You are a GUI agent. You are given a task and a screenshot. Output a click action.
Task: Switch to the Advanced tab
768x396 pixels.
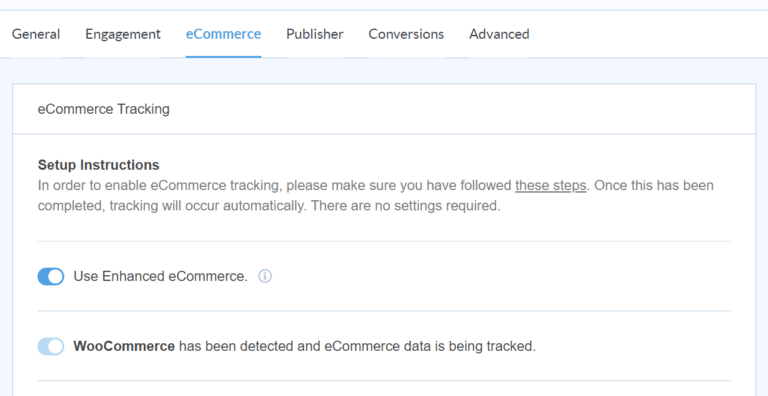(499, 34)
